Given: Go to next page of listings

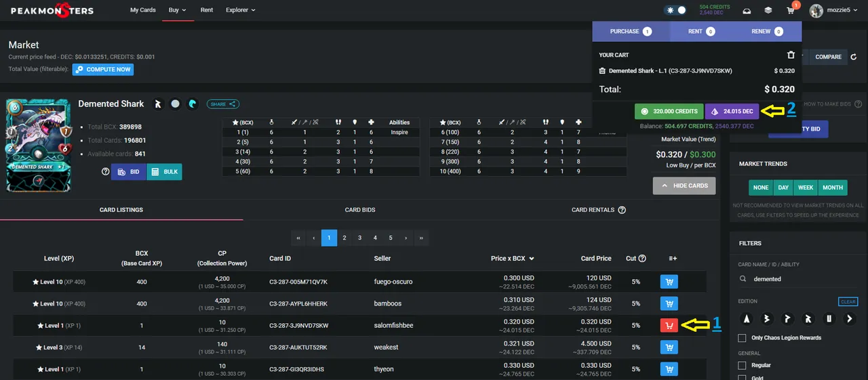Looking at the screenshot, I should [406, 238].
